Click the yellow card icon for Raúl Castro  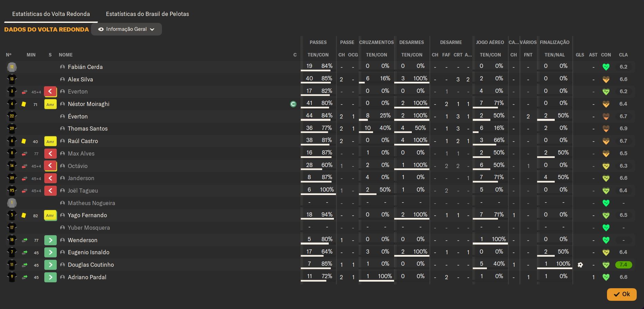pos(24,141)
